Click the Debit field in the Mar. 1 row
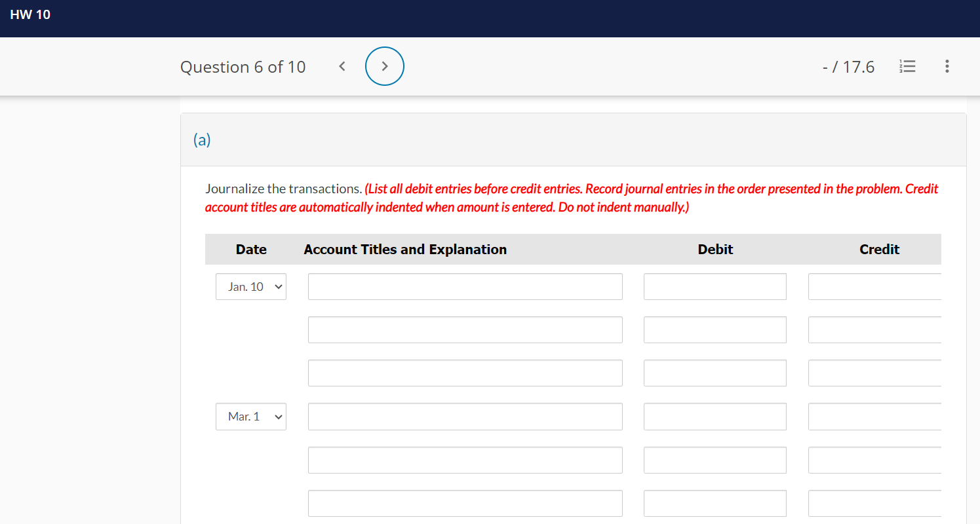This screenshot has width=980, height=524. pos(715,416)
